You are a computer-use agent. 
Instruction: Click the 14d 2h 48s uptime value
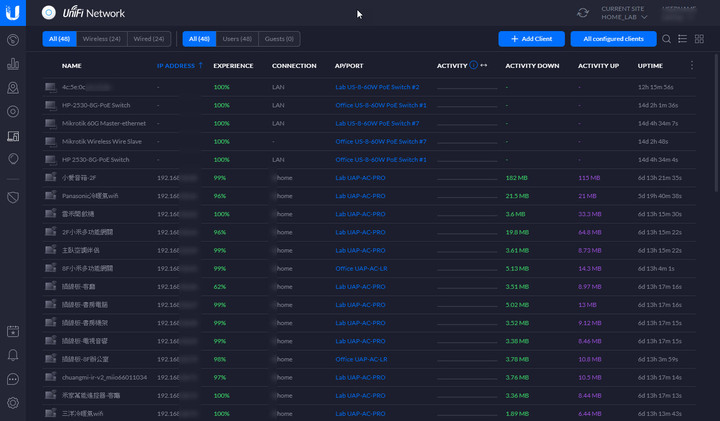click(x=652, y=141)
